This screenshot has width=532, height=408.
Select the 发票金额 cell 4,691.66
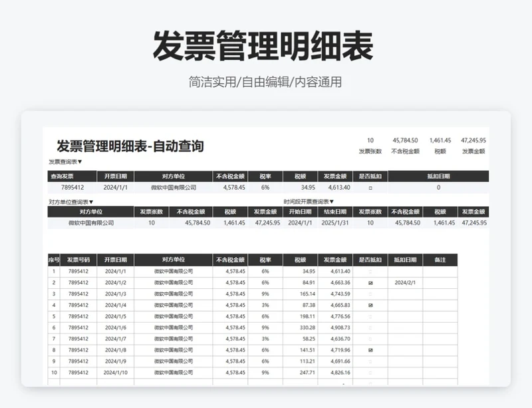335,361
